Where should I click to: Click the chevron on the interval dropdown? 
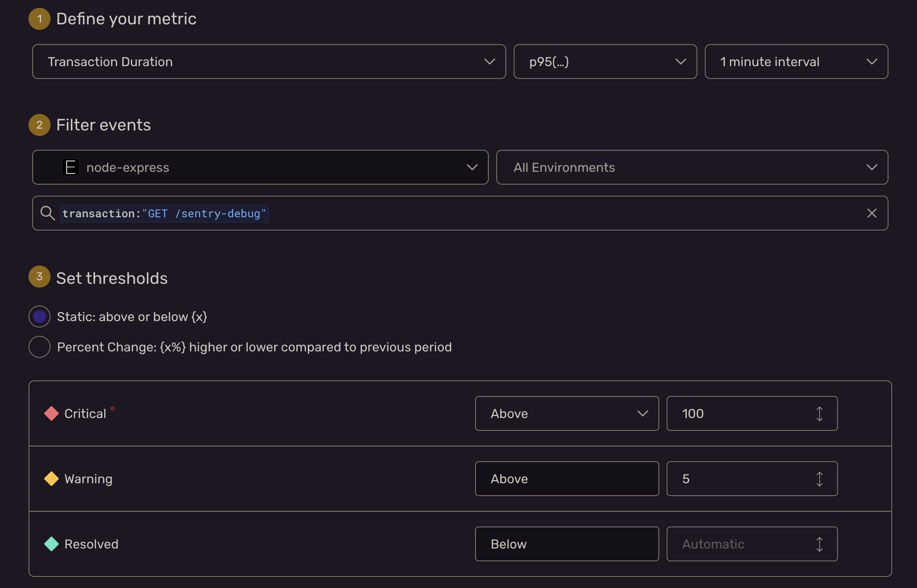(x=872, y=62)
